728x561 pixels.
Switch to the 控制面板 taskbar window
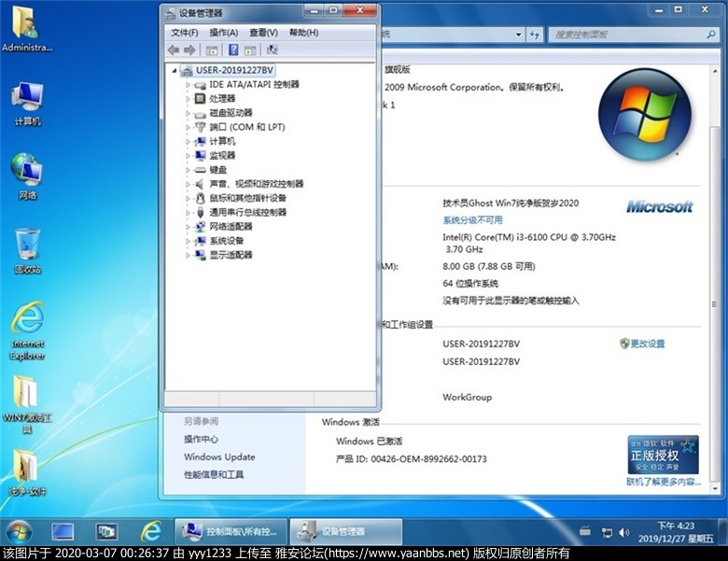[231, 532]
